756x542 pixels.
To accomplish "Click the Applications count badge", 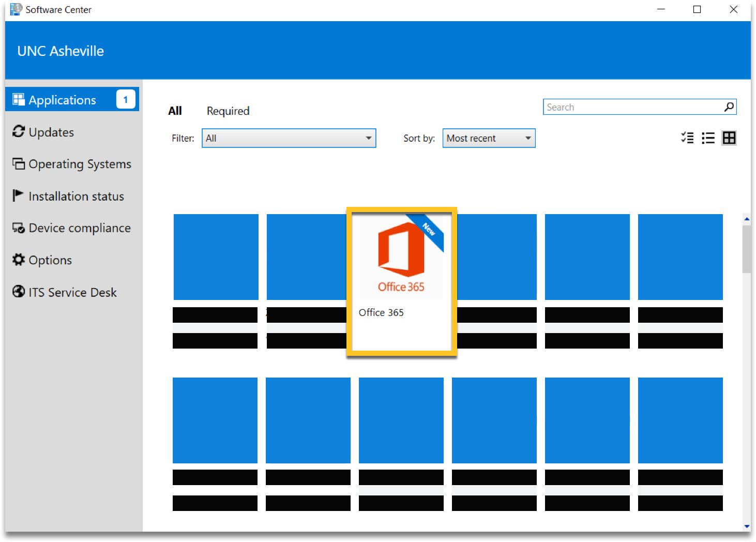I will click(x=126, y=99).
